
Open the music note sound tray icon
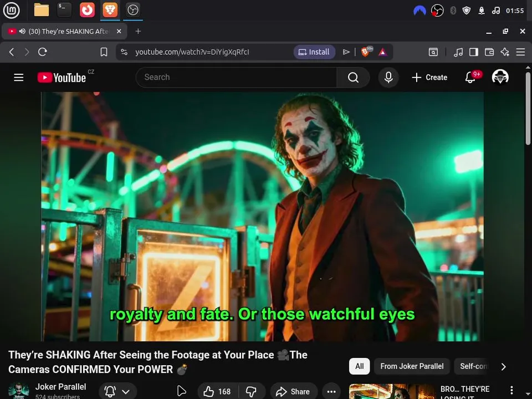pos(495,11)
